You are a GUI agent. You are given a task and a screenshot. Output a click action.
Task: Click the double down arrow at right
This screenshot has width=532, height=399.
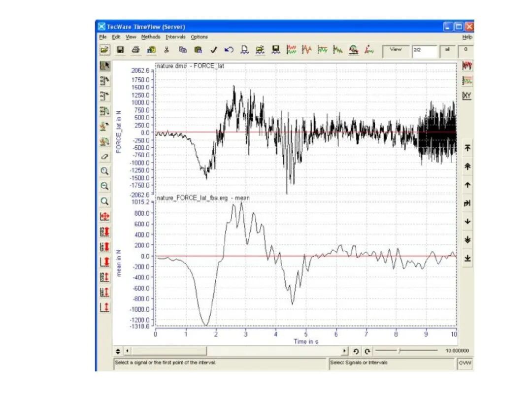click(467, 240)
